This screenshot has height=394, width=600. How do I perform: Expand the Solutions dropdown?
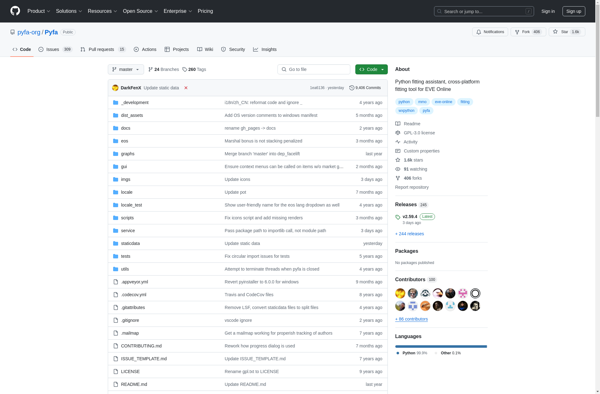[68, 11]
